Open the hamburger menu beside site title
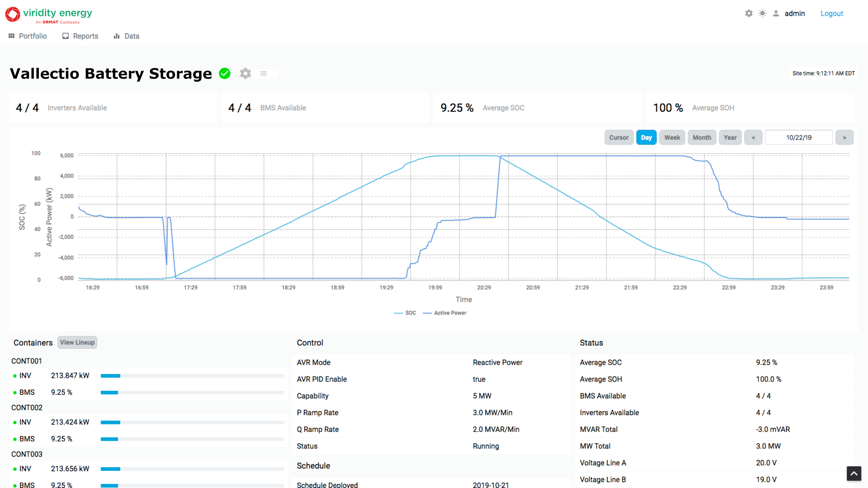Screen dimensions: 868x488 (263, 74)
